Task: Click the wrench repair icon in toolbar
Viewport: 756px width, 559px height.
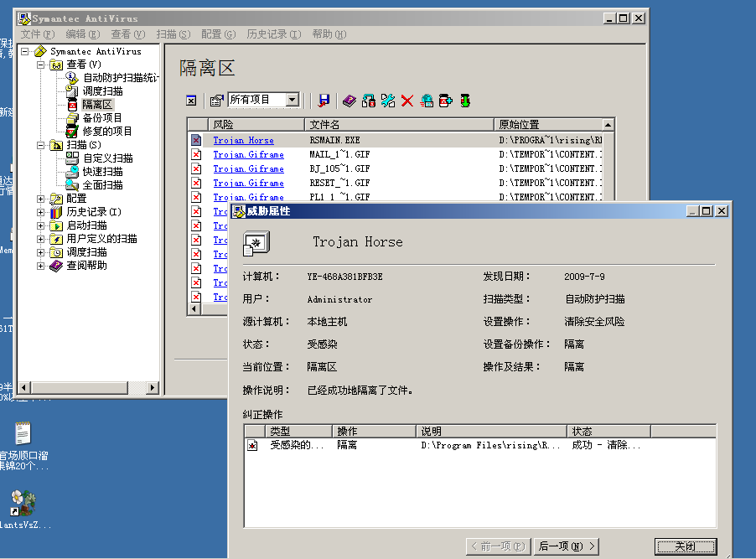Action: pyautogui.click(x=388, y=101)
